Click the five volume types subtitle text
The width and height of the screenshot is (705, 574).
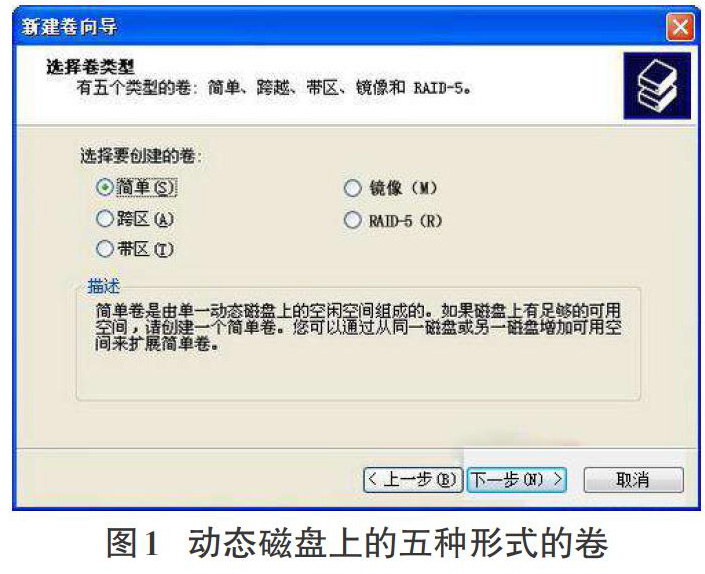[273, 88]
